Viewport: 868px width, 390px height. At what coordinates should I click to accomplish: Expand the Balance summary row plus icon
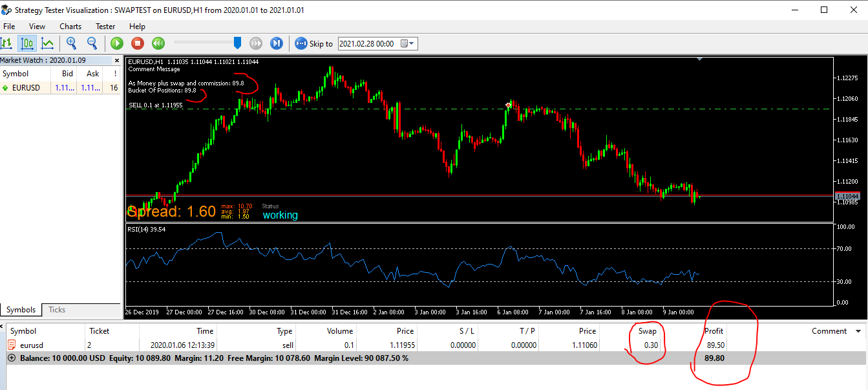click(x=11, y=358)
